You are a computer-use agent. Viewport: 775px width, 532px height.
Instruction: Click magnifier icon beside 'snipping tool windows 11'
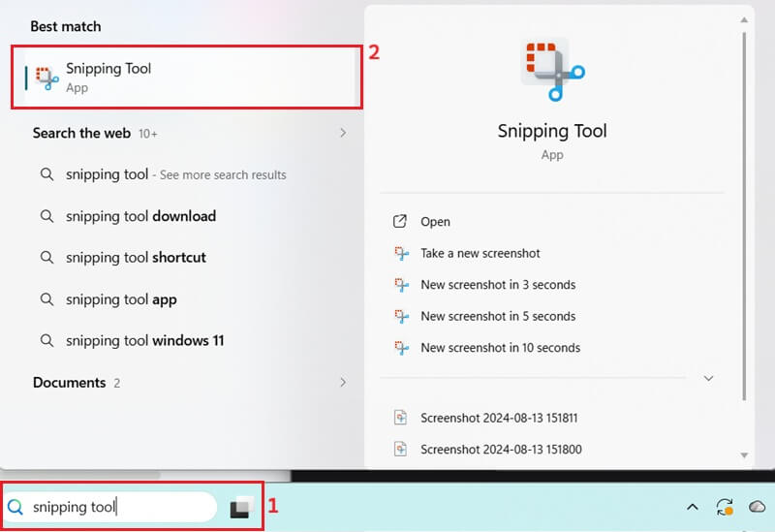click(46, 341)
